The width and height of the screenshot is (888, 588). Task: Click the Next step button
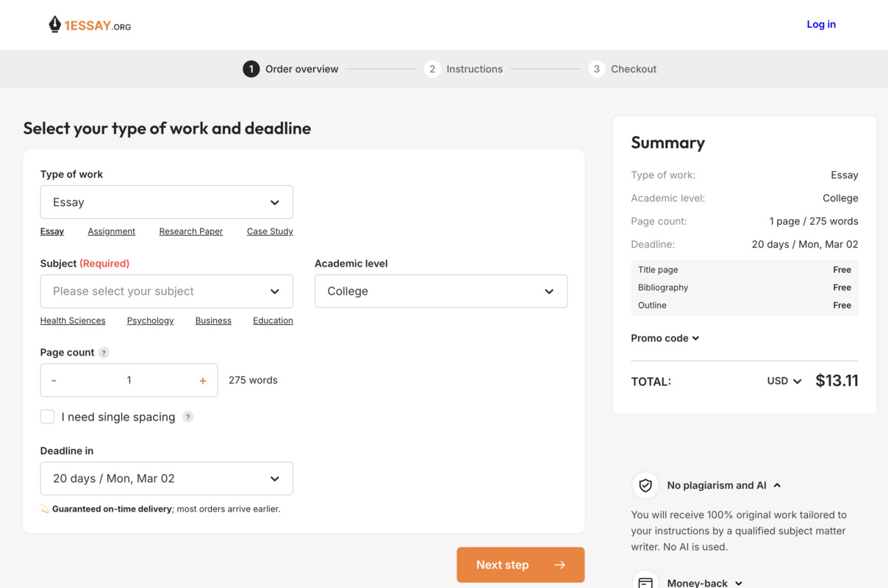[x=520, y=565]
